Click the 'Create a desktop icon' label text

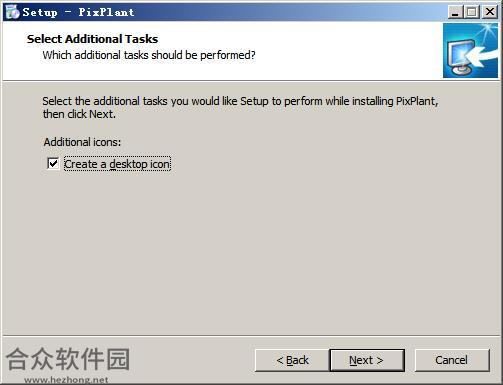pyautogui.click(x=117, y=164)
